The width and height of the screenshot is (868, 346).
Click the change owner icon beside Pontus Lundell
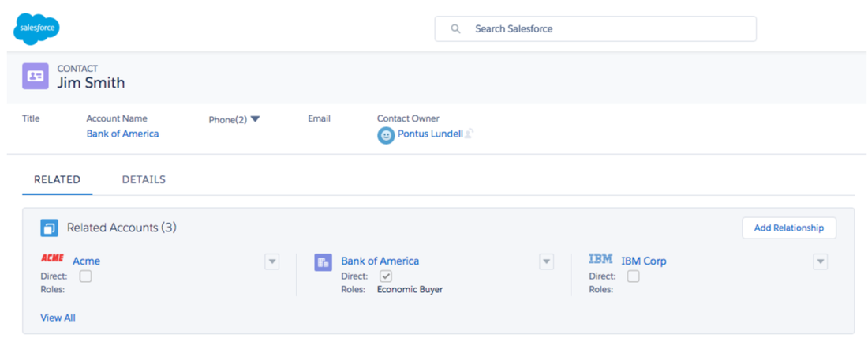(469, 134)
